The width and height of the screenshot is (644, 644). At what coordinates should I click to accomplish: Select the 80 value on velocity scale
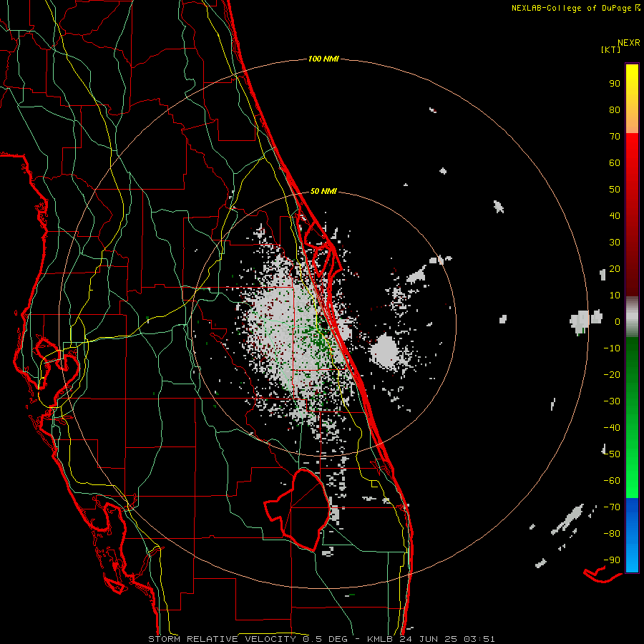(615, 109)
